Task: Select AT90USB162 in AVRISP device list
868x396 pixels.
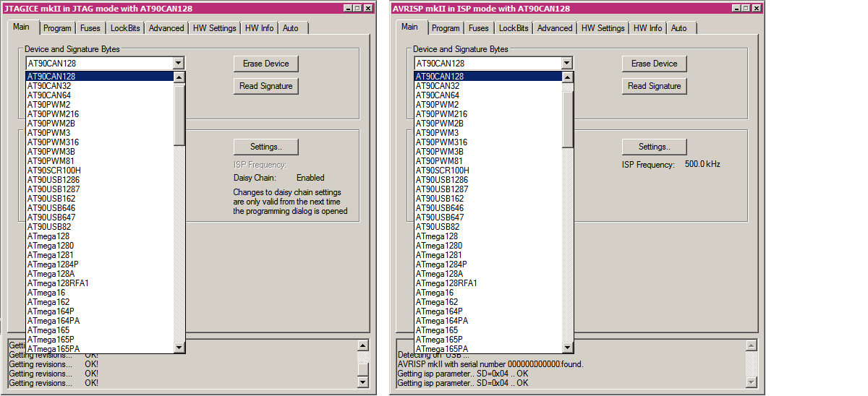Action: pos(488,199)
